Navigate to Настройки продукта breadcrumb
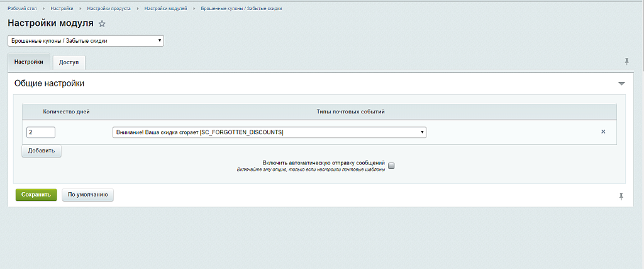Viewport: 644px width, 269px height. coord(108,9)
